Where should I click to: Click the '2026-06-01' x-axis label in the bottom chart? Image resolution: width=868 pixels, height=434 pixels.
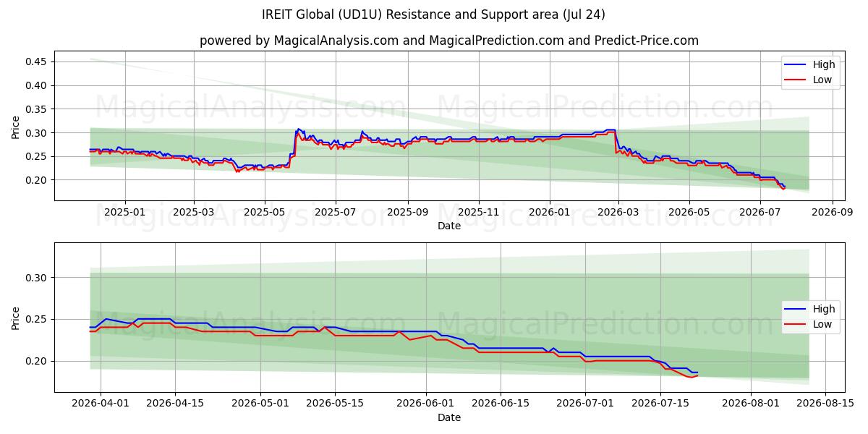pyautogui.click(x=426, y=404)
